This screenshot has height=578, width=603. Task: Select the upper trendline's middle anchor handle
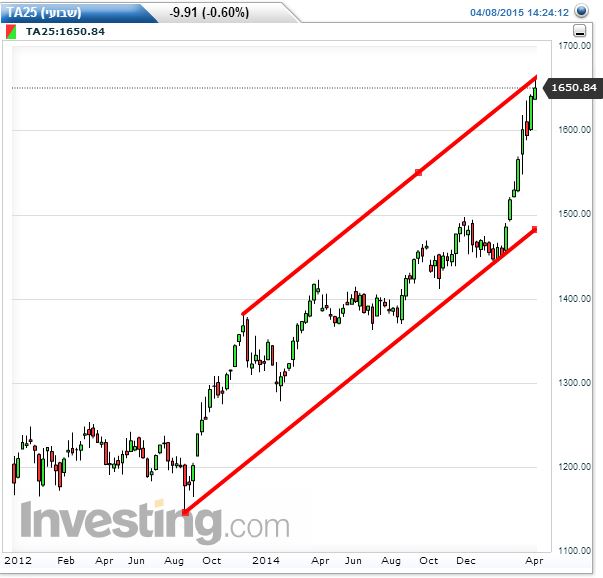[x=418, y=173]
